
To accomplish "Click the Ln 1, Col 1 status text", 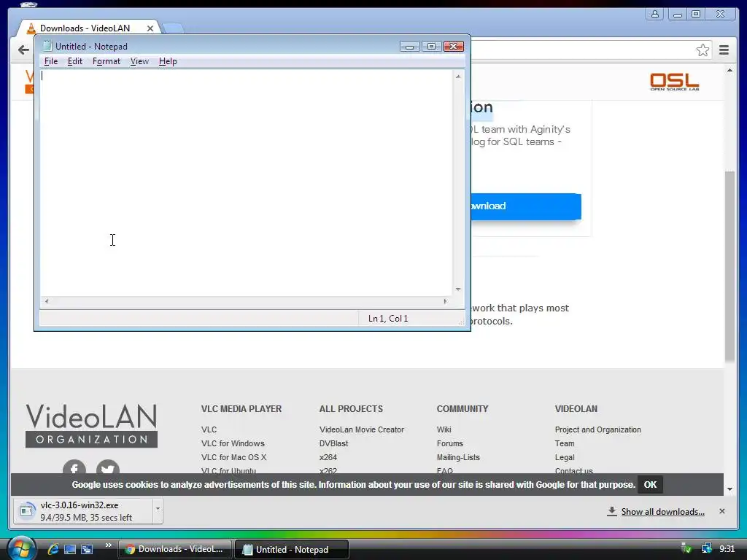I will click(x=388, y=319).
